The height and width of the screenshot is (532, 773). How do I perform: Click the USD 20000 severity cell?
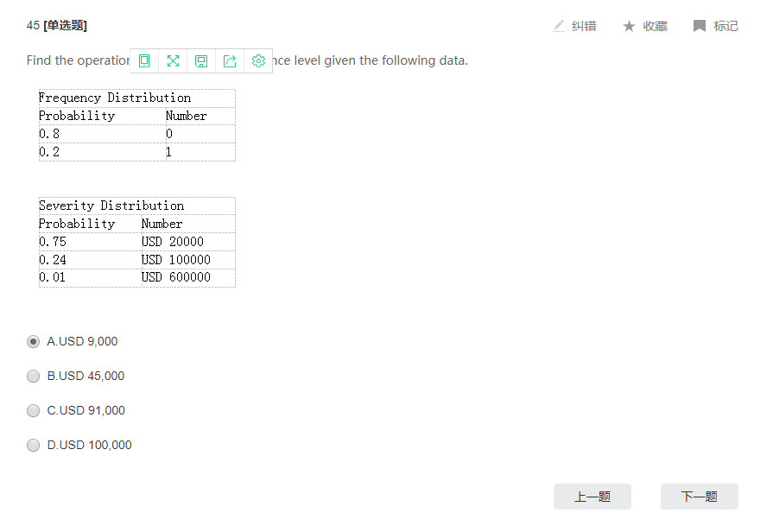[x=173, y=242]
